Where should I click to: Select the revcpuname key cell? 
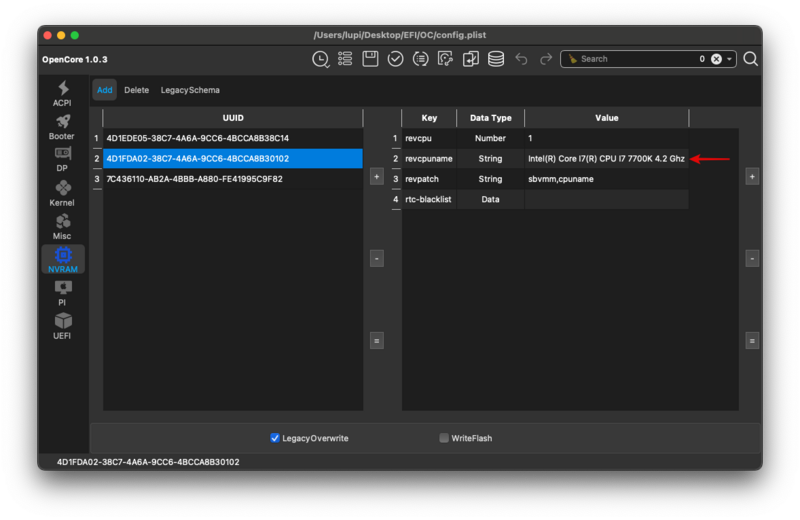pyautogui.click(x=429, y=159)
